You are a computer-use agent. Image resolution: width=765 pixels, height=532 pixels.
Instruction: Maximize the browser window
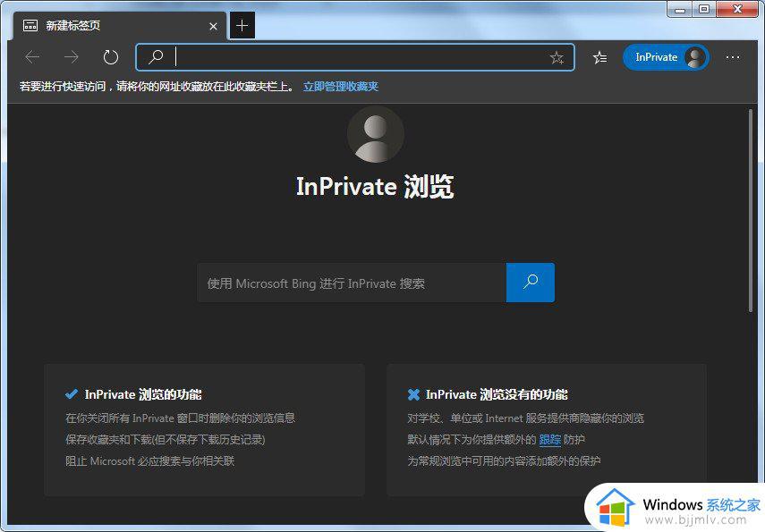point(703,9)
